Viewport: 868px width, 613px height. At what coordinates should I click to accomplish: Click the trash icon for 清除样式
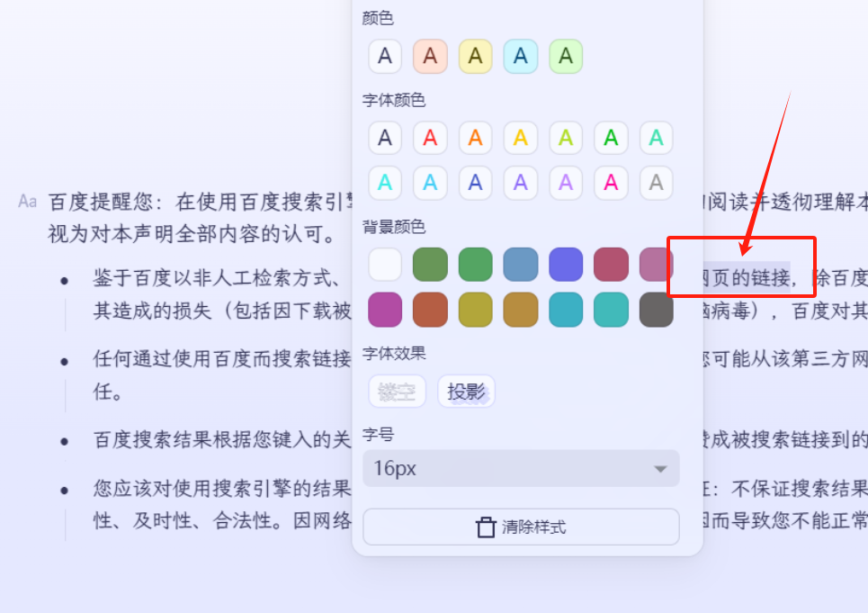click(487, 527)
